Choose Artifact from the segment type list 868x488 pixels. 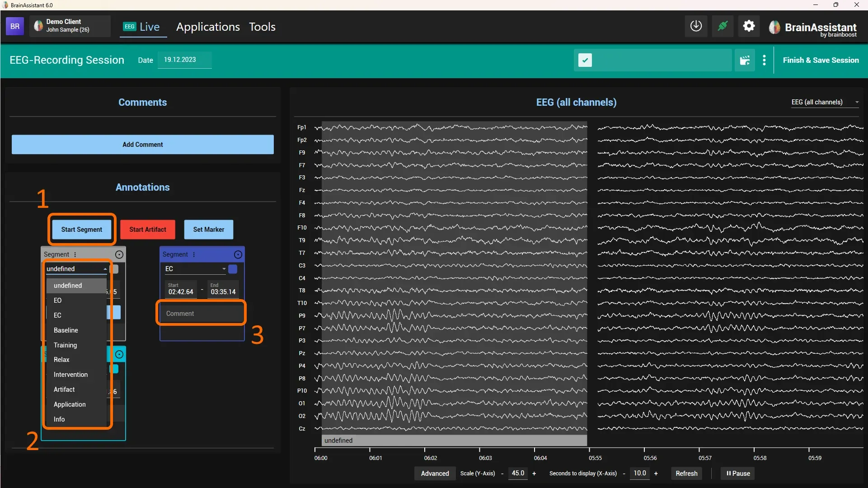pyautogui.click(x=76, y=389)
